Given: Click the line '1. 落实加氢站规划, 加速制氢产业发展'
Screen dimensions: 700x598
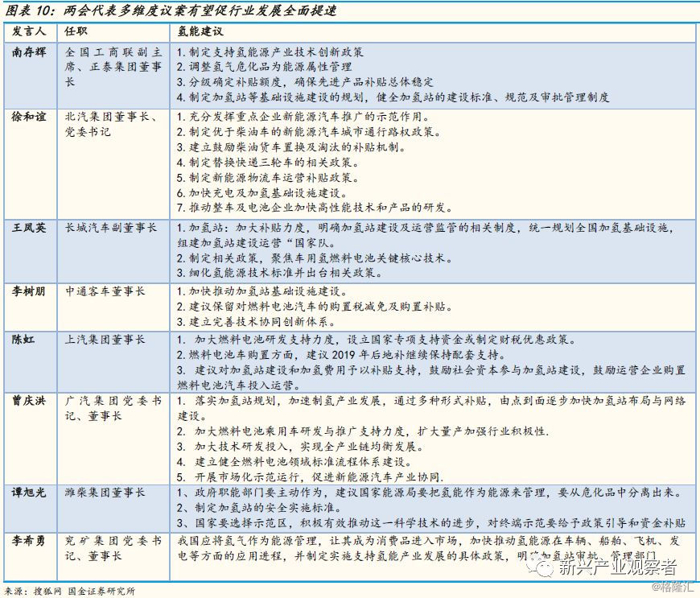Looking at the screenshot, I should click(431, 408).
